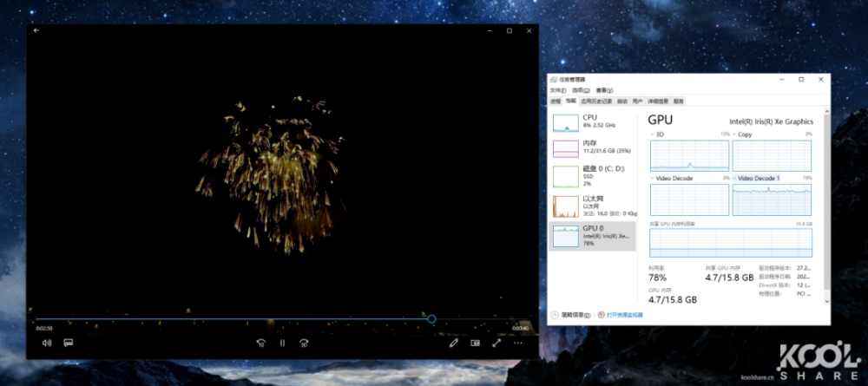Click 打开资源监视器 (Open Resource Monitor) link
Screen dimensions: 868x386
(x=624, y=315)
